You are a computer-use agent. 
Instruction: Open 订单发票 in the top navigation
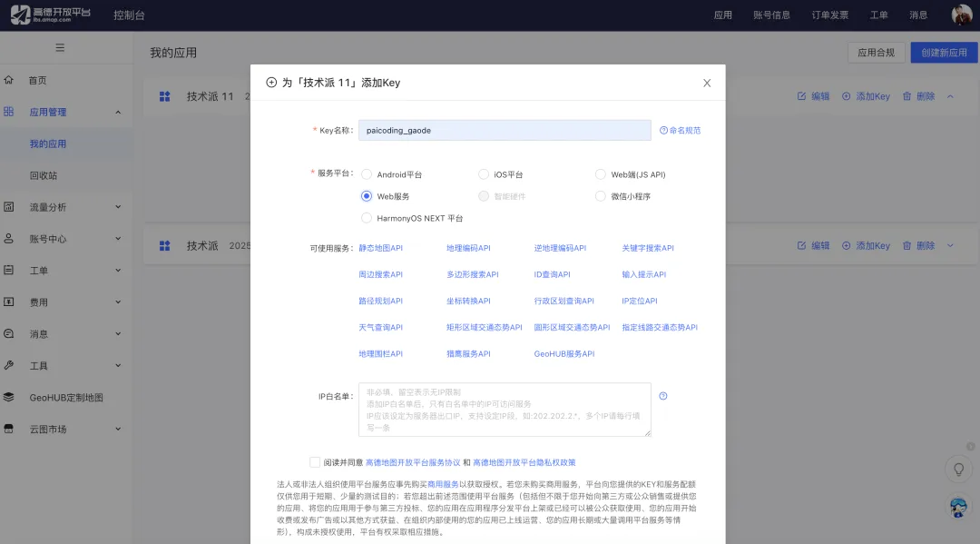point(830,15)
